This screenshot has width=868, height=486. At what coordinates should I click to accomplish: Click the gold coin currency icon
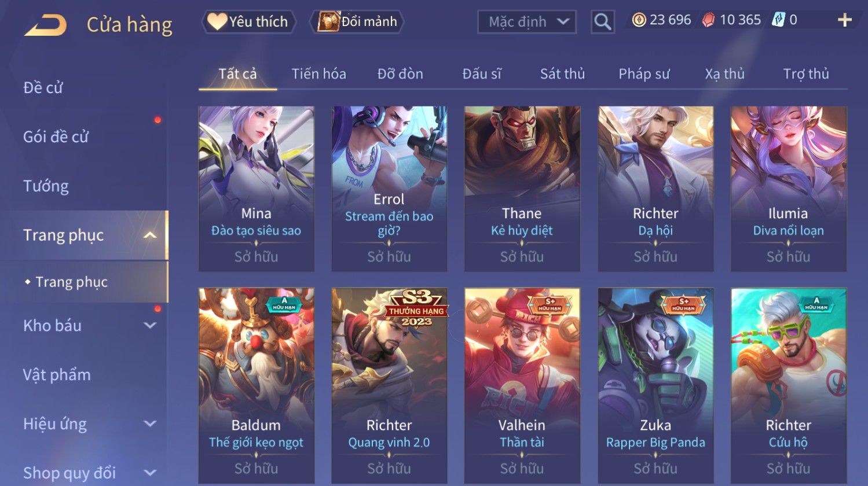(x=639, y=20)
